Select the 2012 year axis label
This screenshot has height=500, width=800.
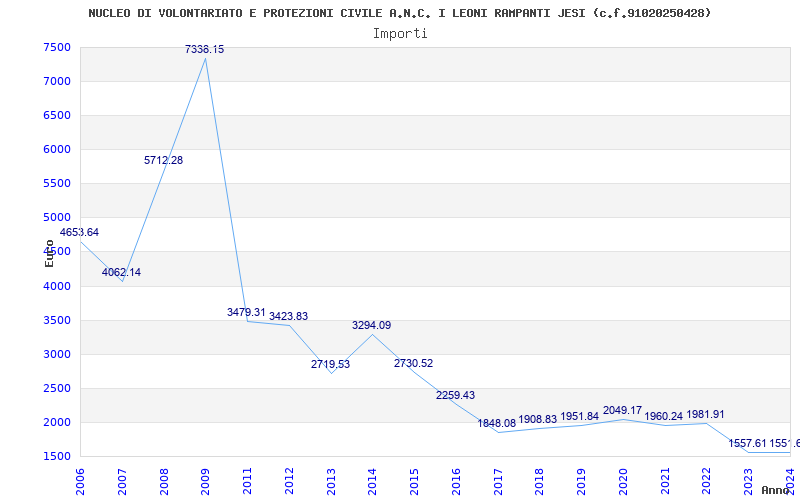pos(289,482)
